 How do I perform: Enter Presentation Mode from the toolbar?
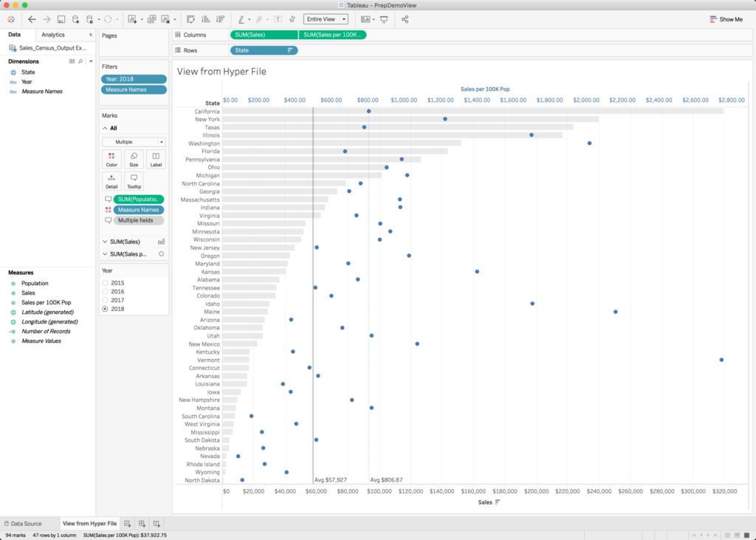[384, 18]
